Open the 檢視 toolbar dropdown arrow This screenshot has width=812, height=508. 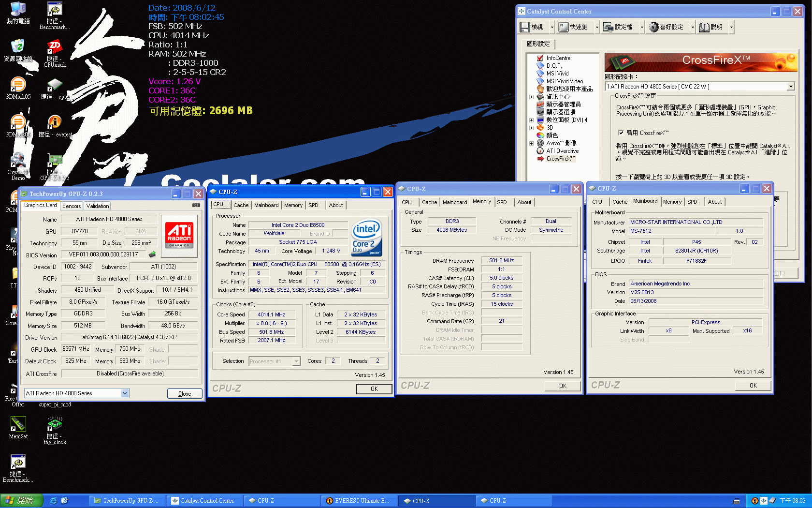(x=552, y=27)
